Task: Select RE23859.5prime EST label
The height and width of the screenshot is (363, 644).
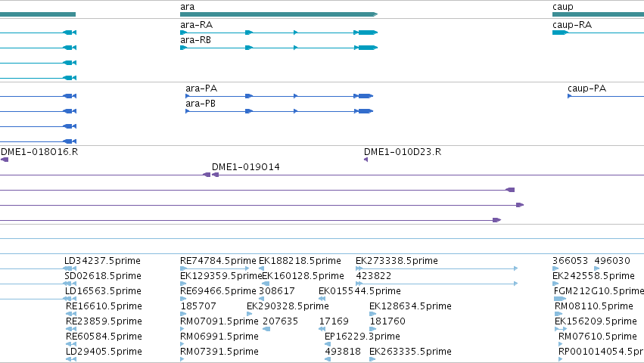Action: point(104,321)
